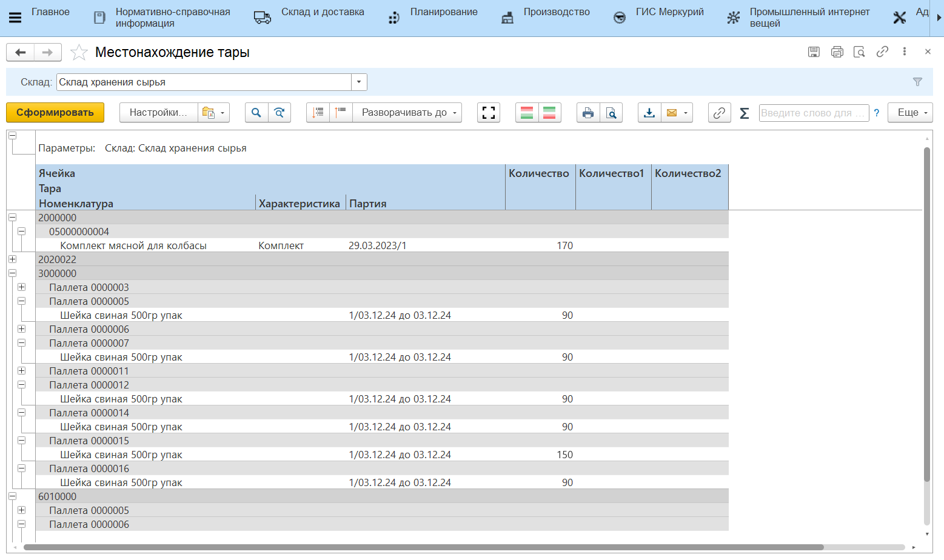Screen dimensions: 944x560
Task: Add report to favorites with star
Action: 79,53
